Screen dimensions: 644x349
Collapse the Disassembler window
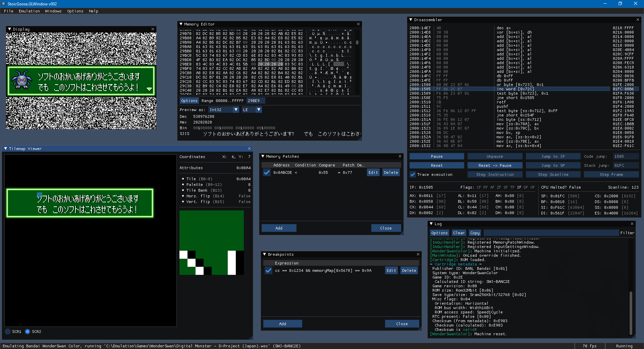(x=411, y=20)
